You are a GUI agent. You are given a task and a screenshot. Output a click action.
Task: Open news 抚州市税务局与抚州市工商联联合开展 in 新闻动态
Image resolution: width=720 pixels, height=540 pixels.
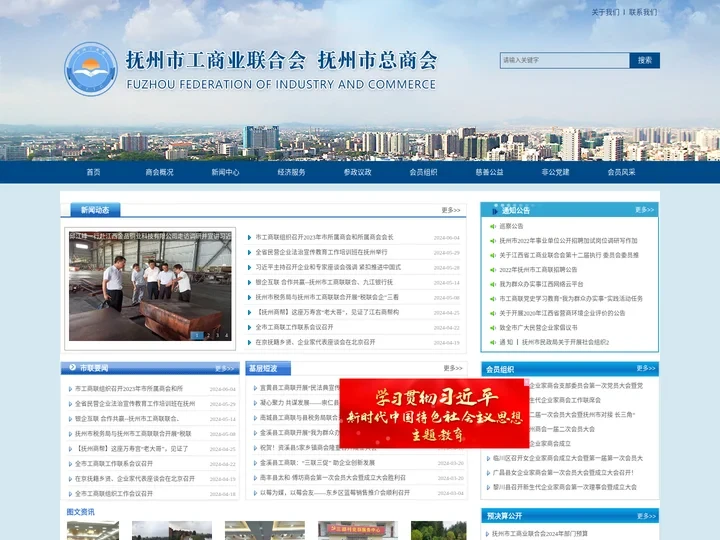coord(327,297)
